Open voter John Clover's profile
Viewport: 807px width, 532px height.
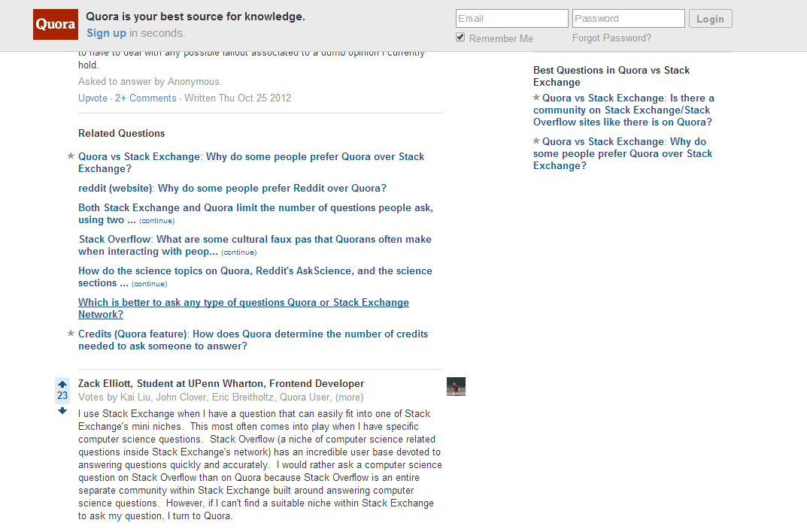tap(181, 397)
